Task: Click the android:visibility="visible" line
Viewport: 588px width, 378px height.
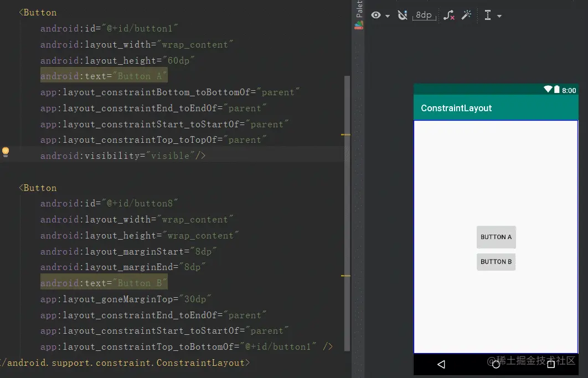Action: tap(122, 156)
